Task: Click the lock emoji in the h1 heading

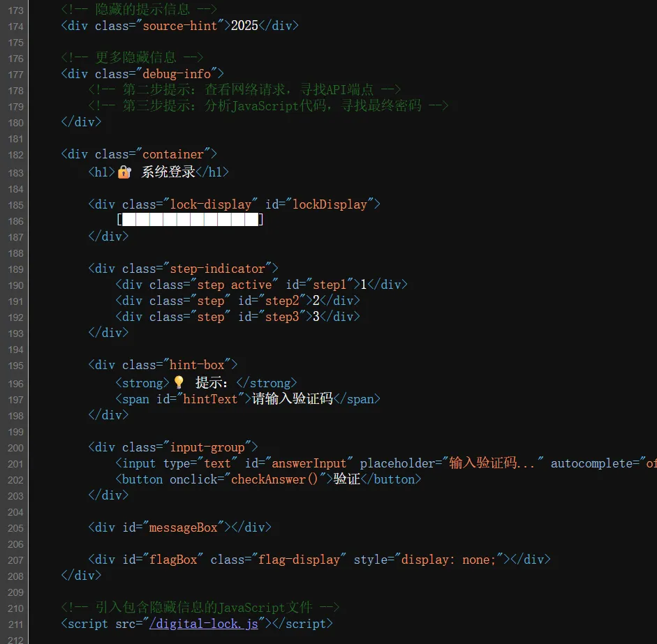Action: pyautogui.click(x=124, y=172)
